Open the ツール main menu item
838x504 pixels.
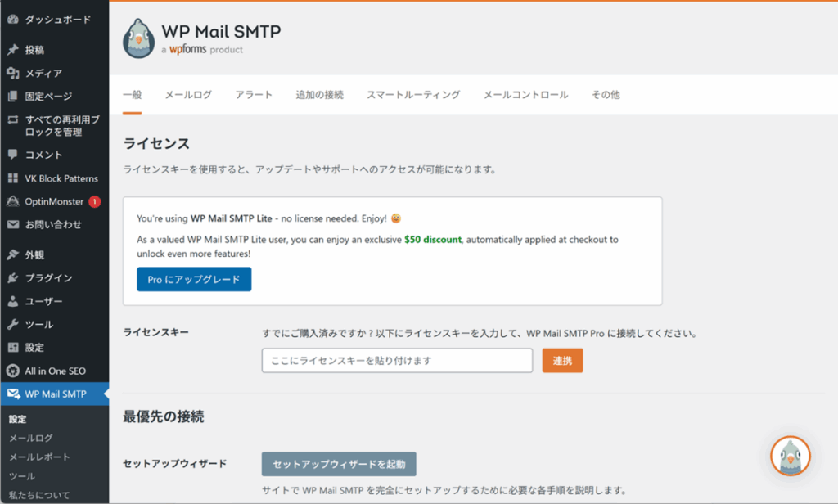point(39,325)
